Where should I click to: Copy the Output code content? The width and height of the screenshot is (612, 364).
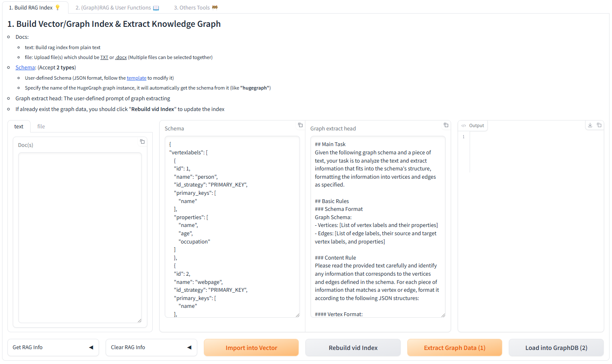pyautogui.click(x=599, y=125)
